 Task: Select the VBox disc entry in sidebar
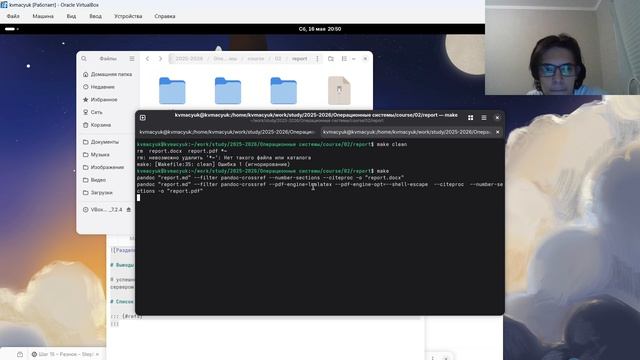point(102,209)
